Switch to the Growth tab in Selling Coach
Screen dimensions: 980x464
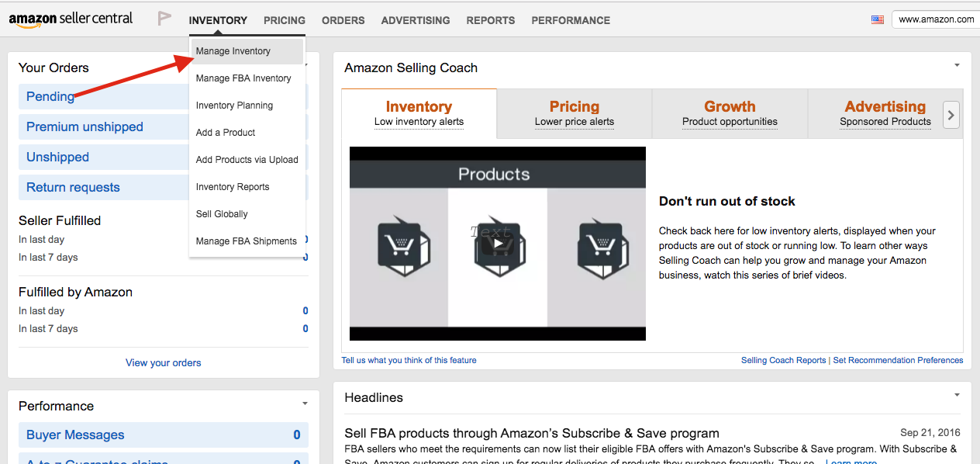(x=730, y=113)
